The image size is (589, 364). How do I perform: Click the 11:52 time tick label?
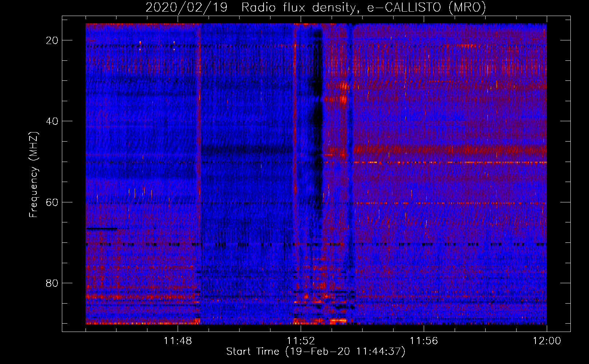(301, 341)
